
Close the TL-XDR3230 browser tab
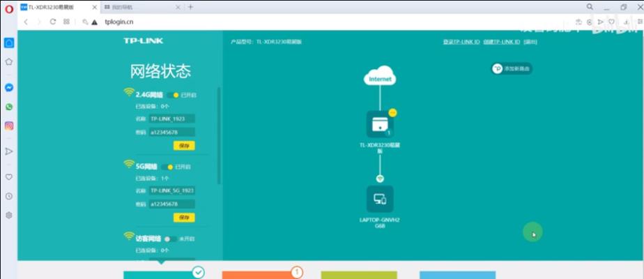95,8
